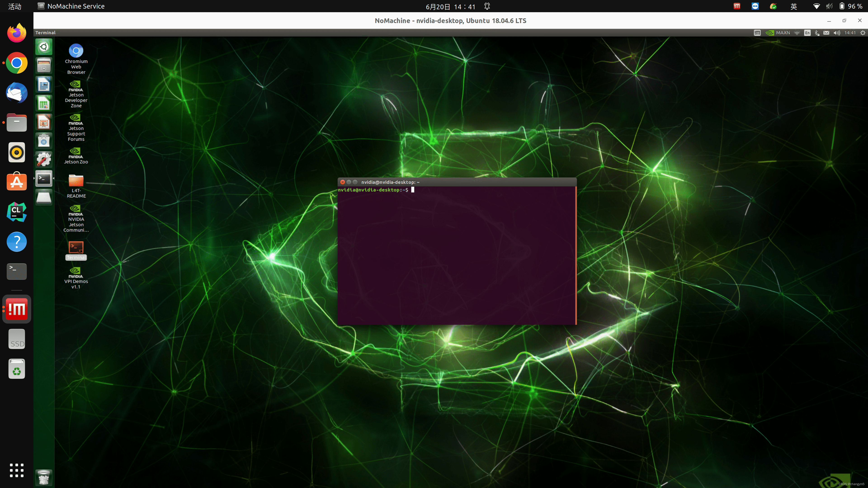Focus the terminal prompt input area
868x488 pixels.
[x=457, y=253]
